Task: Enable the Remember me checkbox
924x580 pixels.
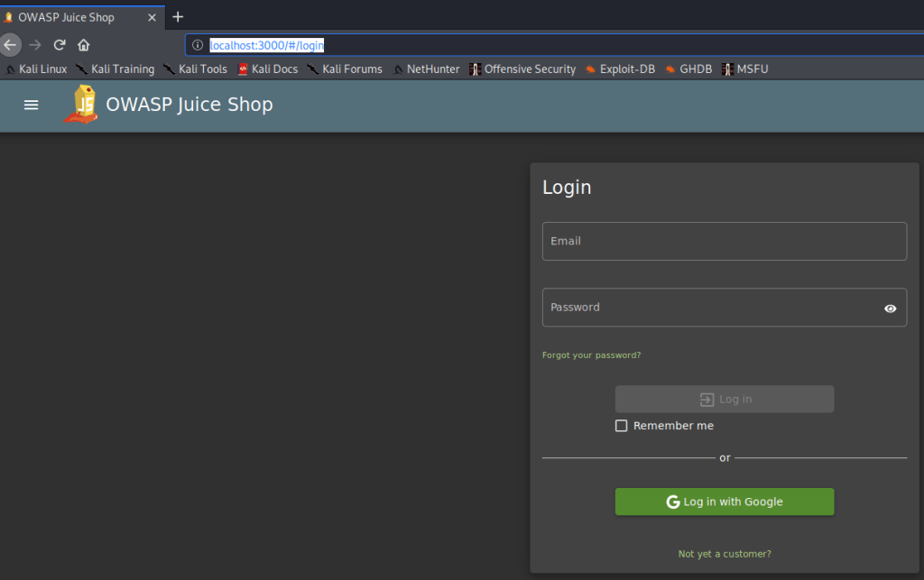Action: click(621, 426)
